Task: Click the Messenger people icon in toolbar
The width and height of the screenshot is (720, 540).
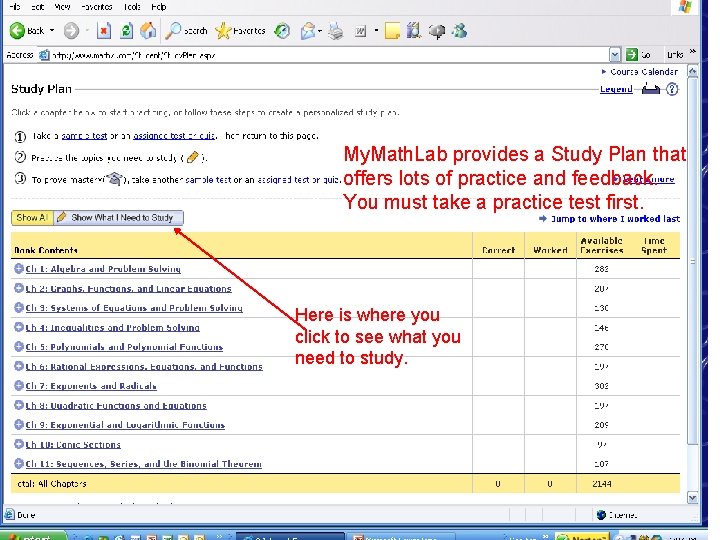Action: [x=459, y=31]
